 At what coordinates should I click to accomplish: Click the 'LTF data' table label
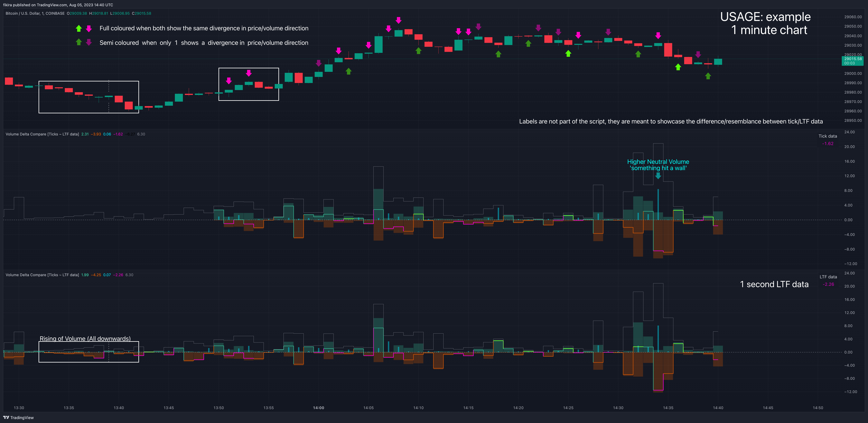(x=828, y=277)
